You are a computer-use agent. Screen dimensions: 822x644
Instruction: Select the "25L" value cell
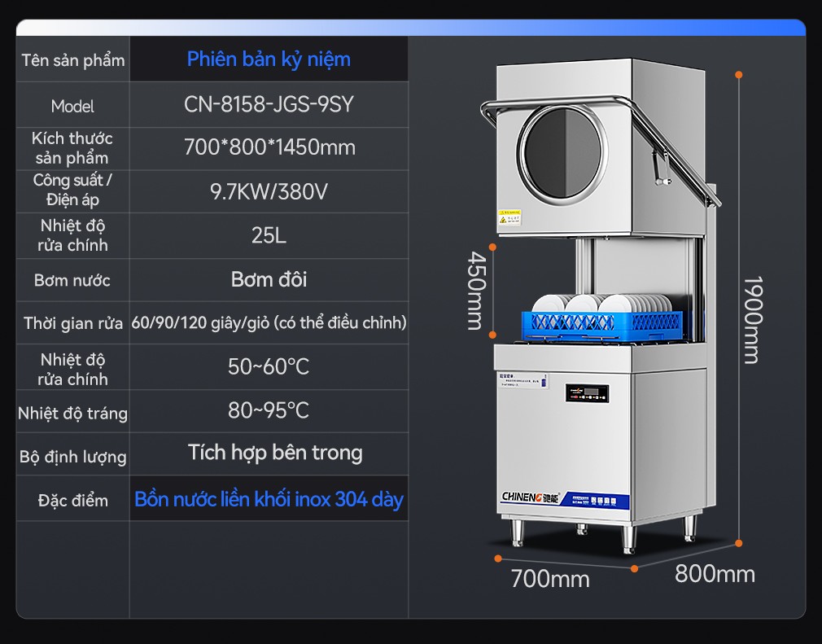269,235
